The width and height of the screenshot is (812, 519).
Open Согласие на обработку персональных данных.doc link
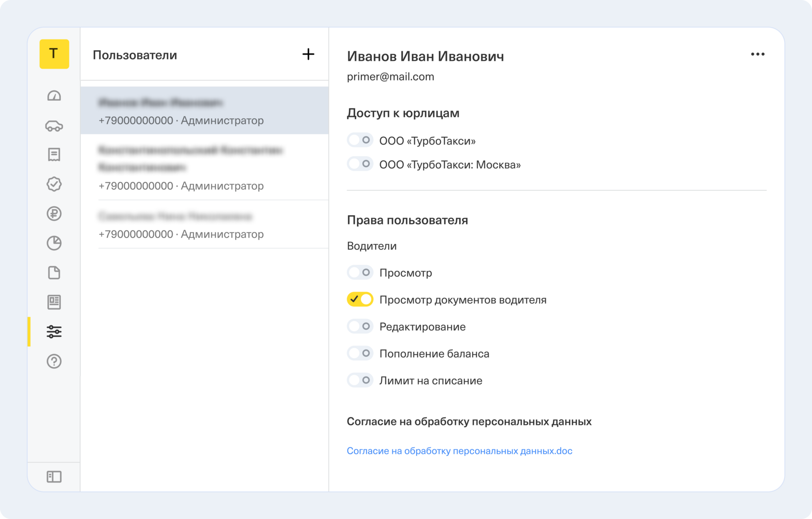point(459,451)
